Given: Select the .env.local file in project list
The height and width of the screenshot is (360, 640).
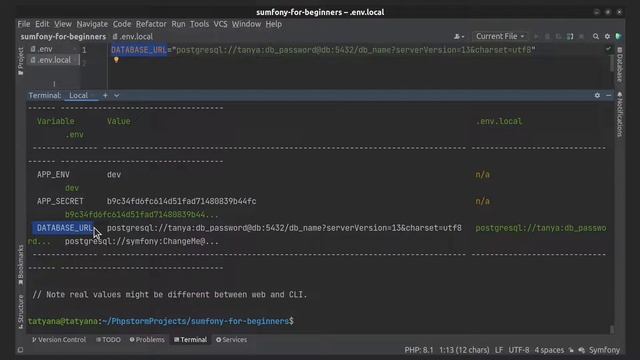Looking at the screenshot, I should click(x=51, y=60).
